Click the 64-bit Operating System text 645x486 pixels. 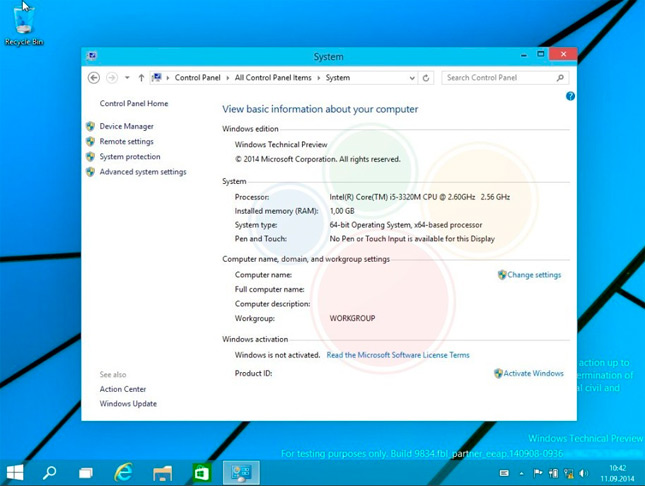tap(406, 225)
